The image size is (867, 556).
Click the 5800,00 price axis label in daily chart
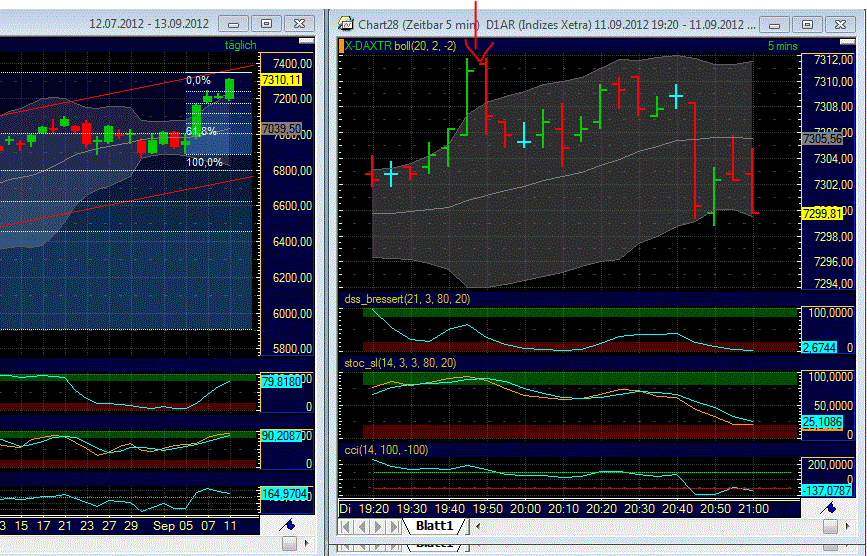293,349
